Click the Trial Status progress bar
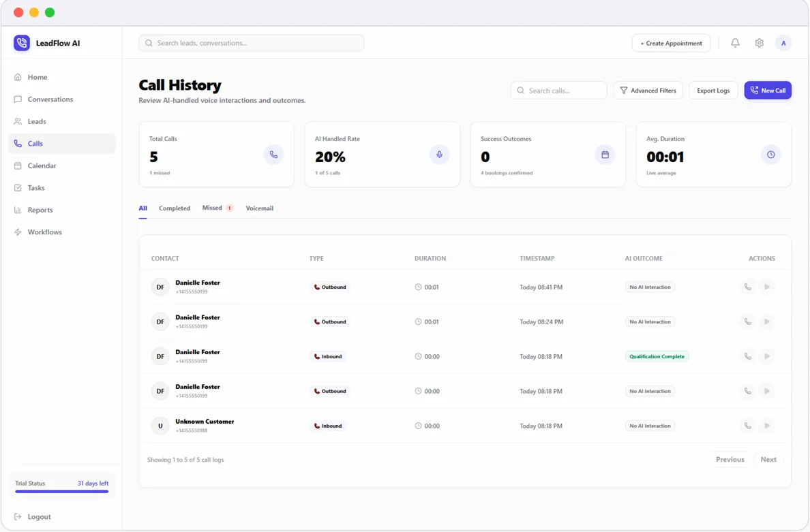Viewport: 810px width, 532px height. point(62,491)
